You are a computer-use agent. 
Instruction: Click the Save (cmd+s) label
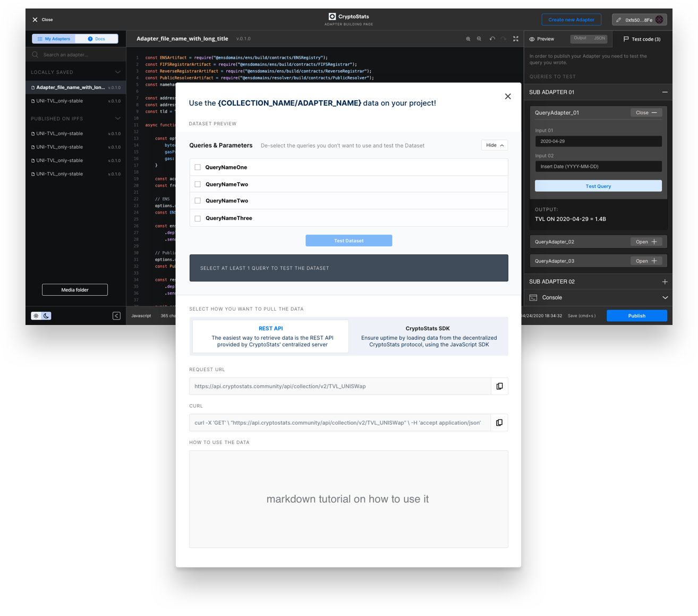point(582,315)
